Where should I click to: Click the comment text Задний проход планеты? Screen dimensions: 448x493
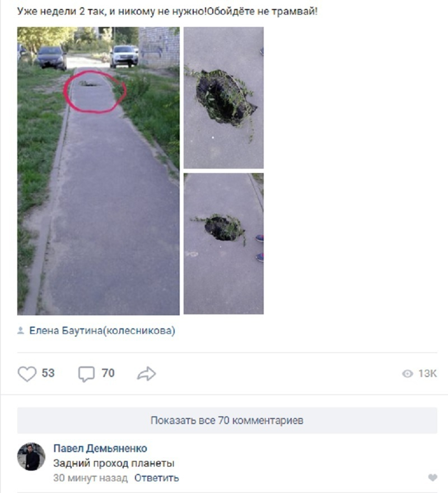[x=114, y=463]
